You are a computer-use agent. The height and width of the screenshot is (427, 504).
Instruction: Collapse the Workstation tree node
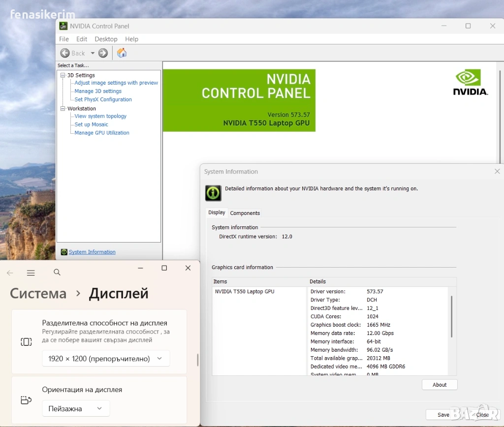[x=63, y=108]
